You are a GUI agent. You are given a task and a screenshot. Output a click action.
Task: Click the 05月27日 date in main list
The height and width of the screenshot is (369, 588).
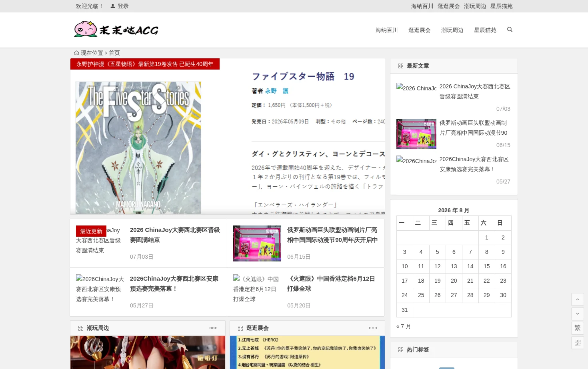[x=142, y=305]
